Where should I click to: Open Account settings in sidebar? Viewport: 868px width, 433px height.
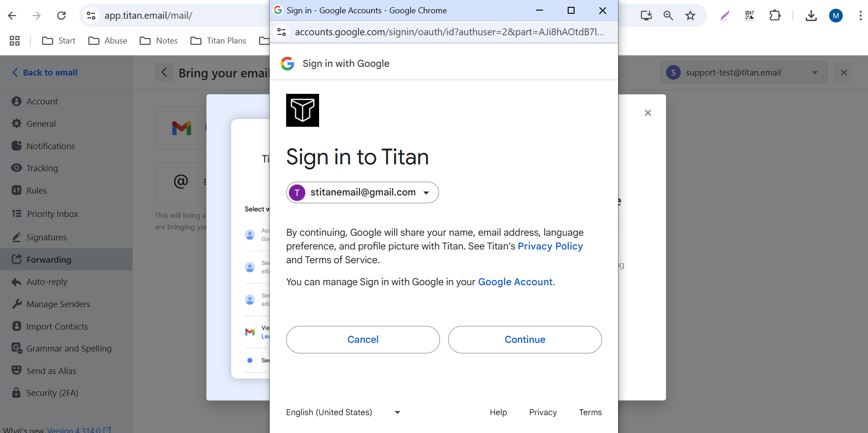[x=66, y=101]
